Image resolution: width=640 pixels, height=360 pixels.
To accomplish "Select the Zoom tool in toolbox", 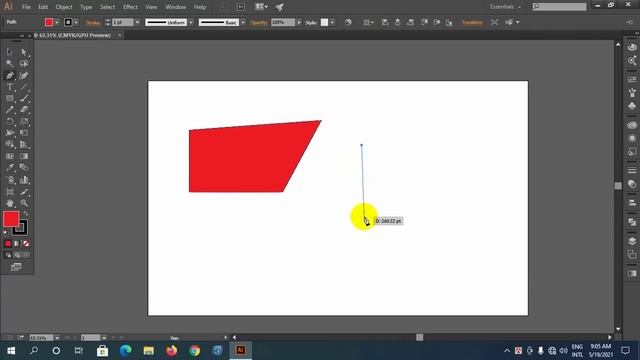I will coord(24,203).
